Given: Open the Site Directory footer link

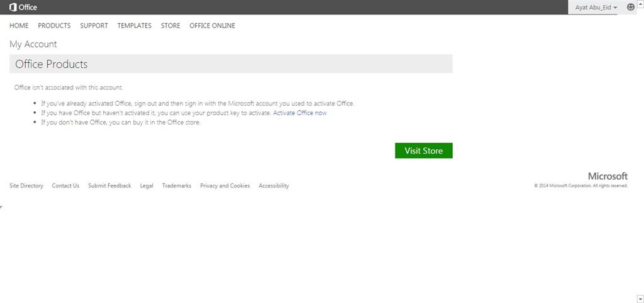Looking at the screenshot, I should click(x=26, y=185).
